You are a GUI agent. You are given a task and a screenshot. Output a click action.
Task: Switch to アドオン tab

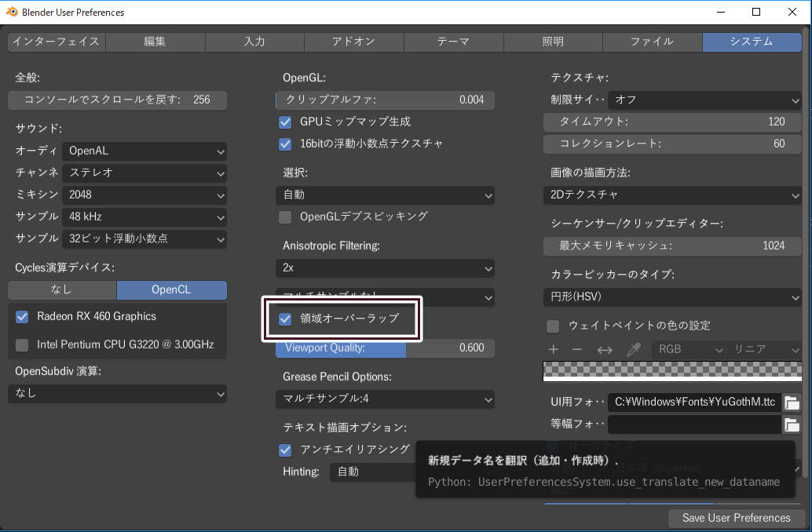click(354, 42)
